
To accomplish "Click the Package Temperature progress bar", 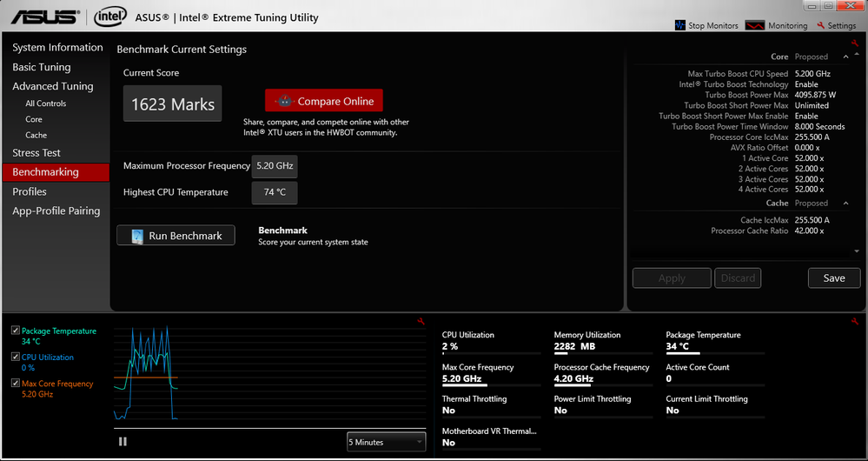I will click(x=715, y=353).
